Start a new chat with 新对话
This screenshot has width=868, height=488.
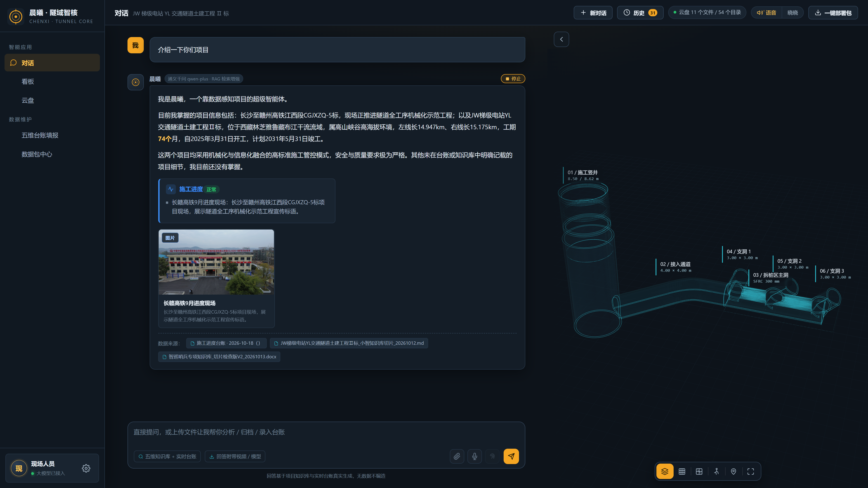(x=593, y=13)
